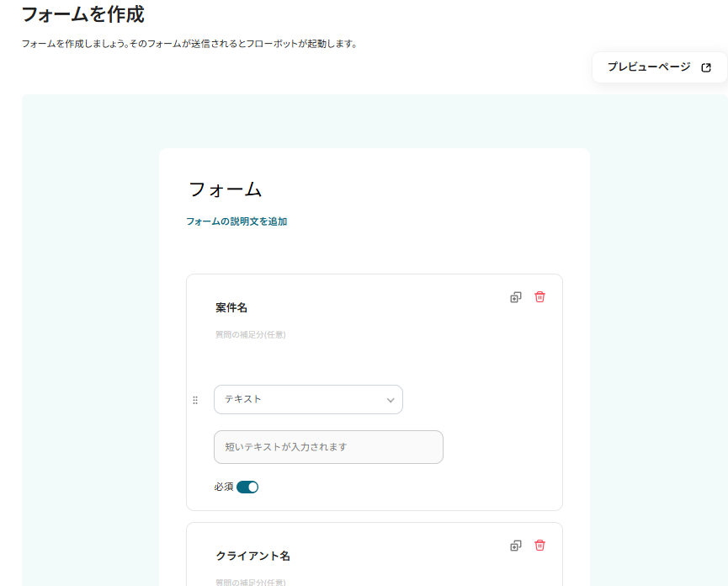Image resolution: width=728 pixels, height=586 pixels.
Task: Delete the 案件名 question with trash icon
Action: [x=539, y=296]
